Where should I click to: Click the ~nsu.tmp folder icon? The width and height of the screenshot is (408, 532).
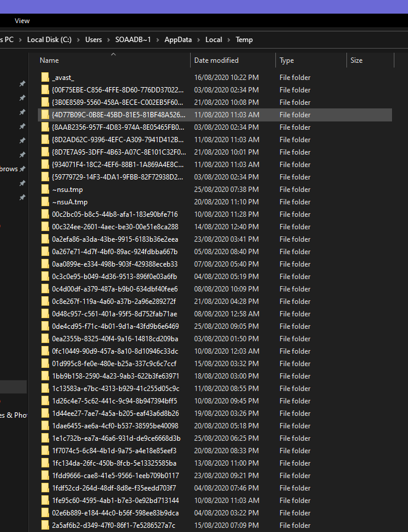point(46,190)
